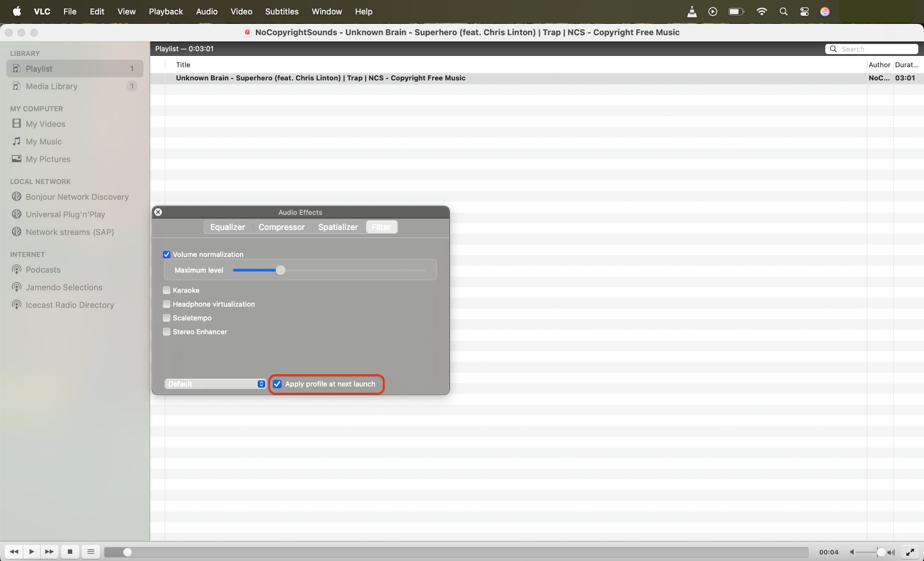Enable Headphone virtualization checkbox
Viewport: 924px width, 561px height.
[x=166, y=304]
